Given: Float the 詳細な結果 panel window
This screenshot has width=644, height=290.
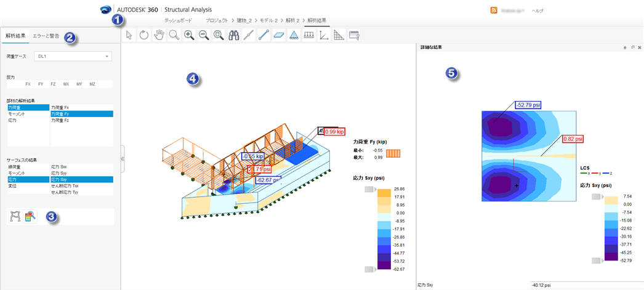Looking at the screenshot, I should (x=632, y=47).
